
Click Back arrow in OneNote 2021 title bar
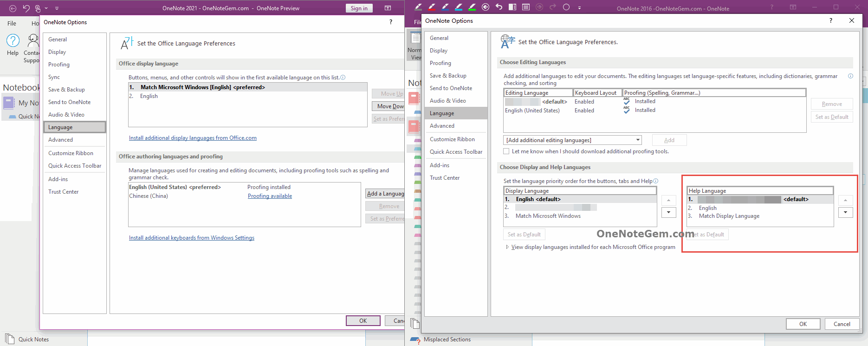click(13, 8)
